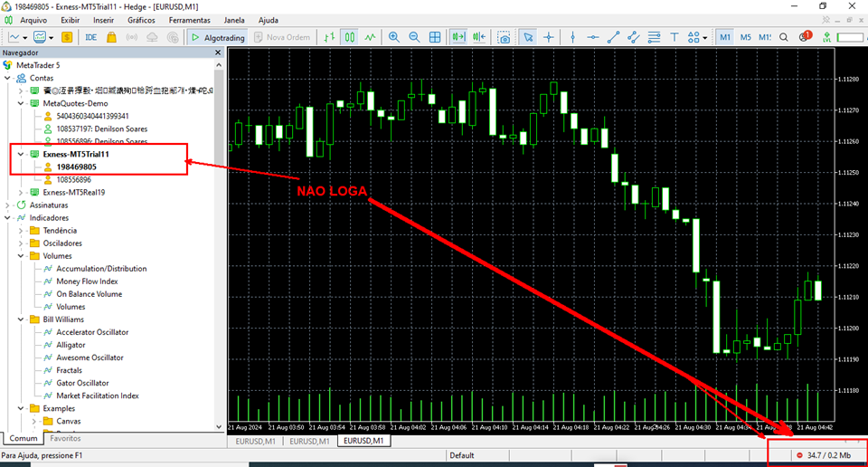Select the M15 timeframe
868x467 pixels.
pyautogui.click(x=765, y=37)
